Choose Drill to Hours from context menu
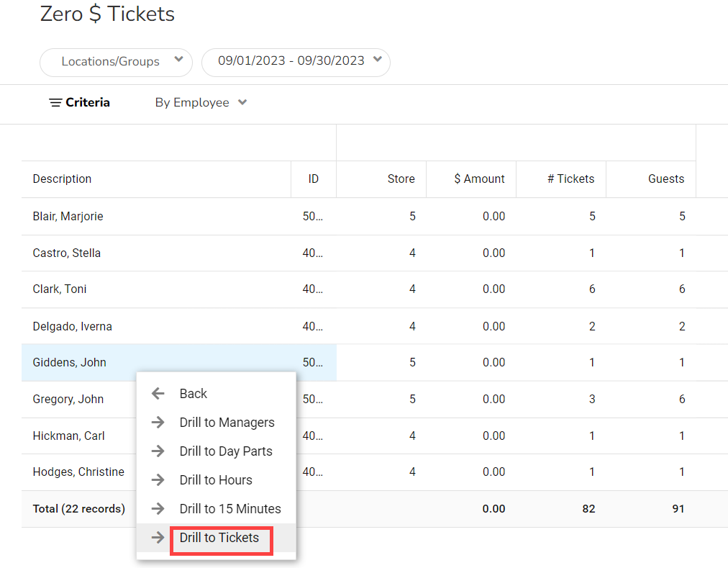Image resolution: width=728 pixels, height=568 pixels. [216, 480]
